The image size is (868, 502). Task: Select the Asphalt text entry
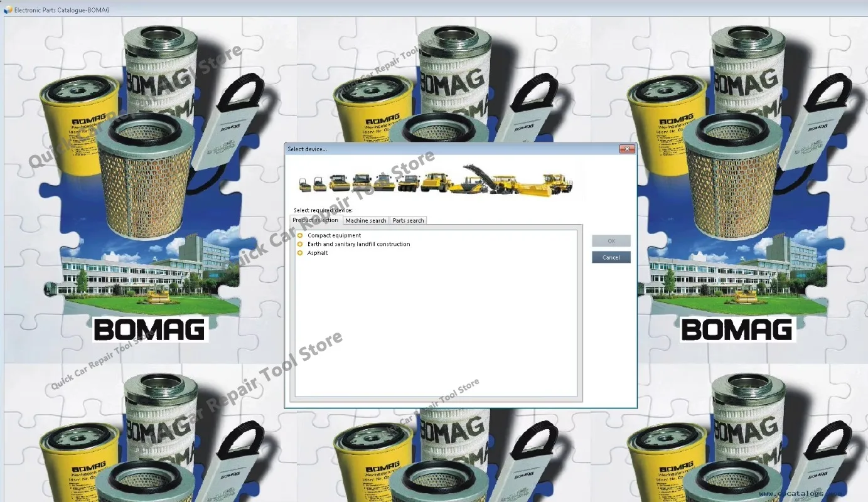(318, 253)
